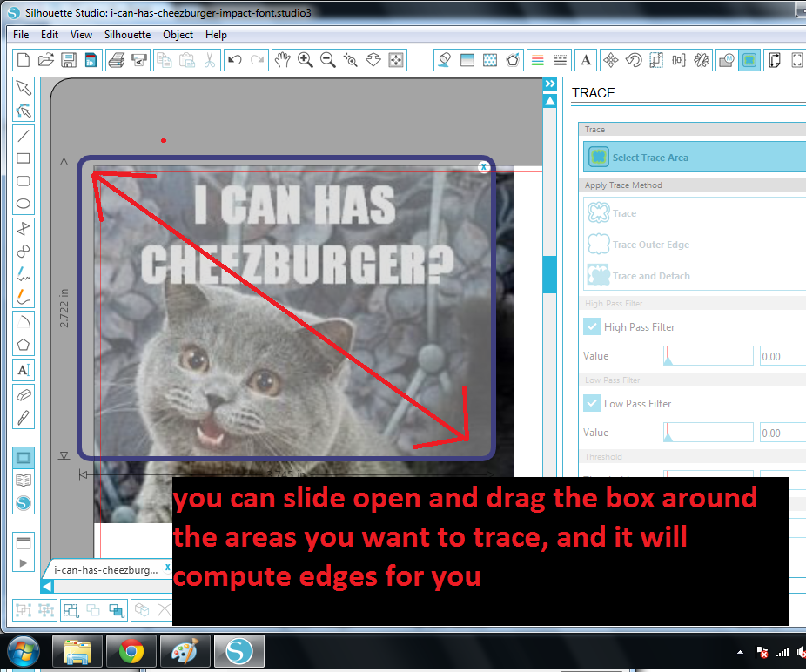
Task: Launch Google Chrome from the taskbar
Action: click(x=131, y=651)
